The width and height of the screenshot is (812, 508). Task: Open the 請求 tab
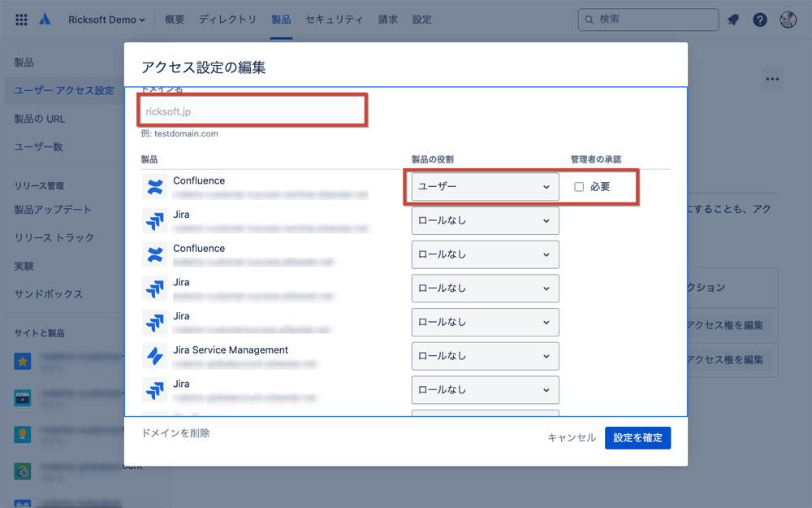[x=388, y=20]
